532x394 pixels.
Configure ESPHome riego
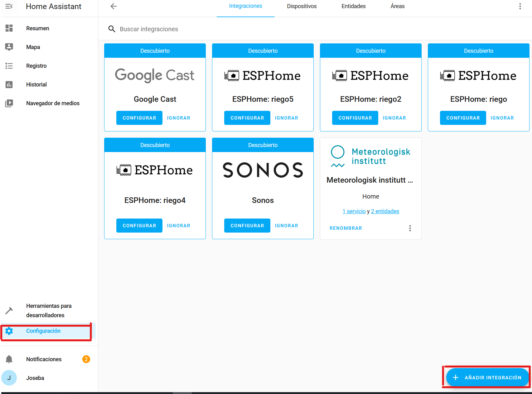463,118
